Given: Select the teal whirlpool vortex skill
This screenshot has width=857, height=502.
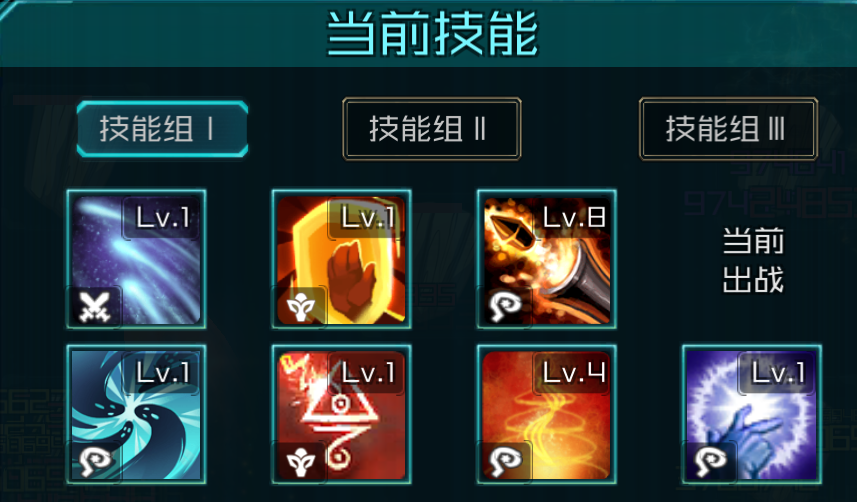Looking at the screenshot, I should pyautogui.click(x=136, y=414).
